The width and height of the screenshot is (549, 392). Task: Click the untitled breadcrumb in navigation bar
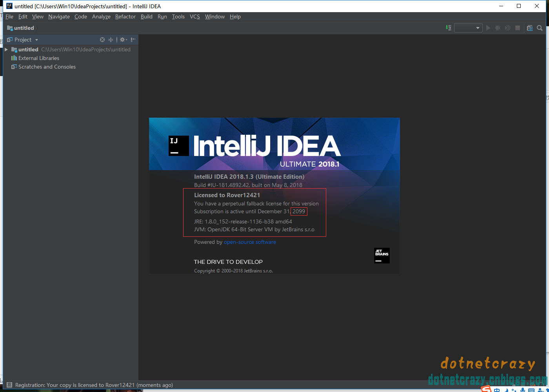21,28
